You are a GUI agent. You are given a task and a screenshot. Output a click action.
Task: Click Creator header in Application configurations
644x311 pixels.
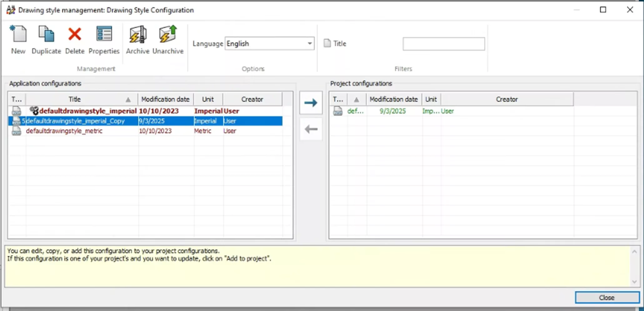252,99
